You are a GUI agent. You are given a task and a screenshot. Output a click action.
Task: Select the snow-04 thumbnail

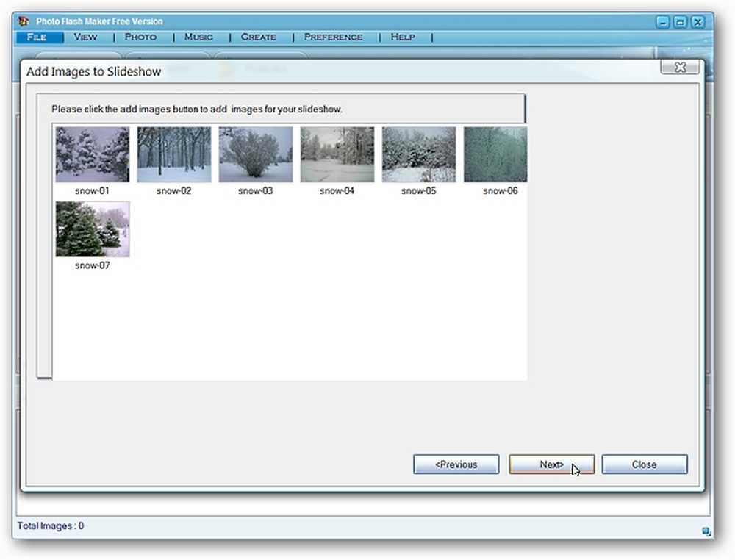point(337,154)
